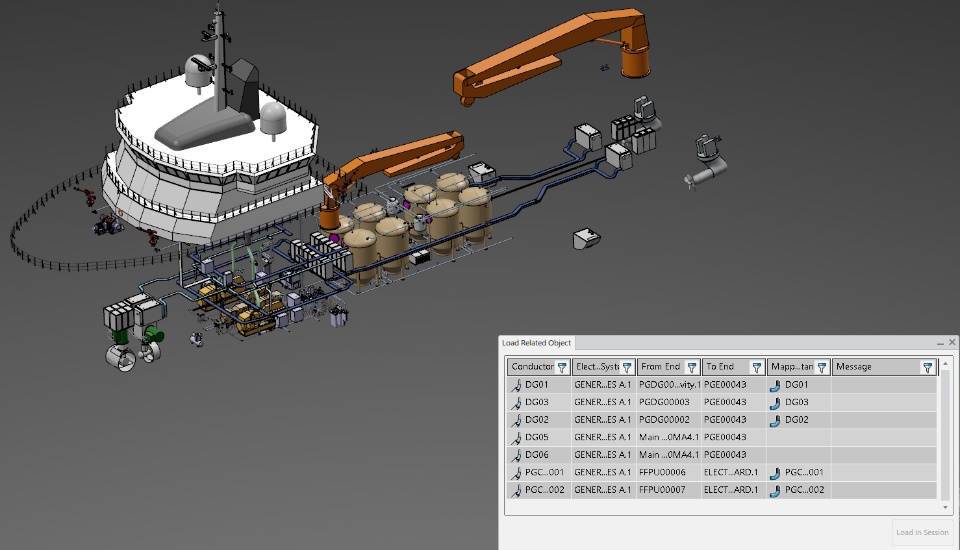The width and height of the screenshot is (960, 550).
Task: Select the upper orange crane in 3D view
Action: [x=551, y=52]
